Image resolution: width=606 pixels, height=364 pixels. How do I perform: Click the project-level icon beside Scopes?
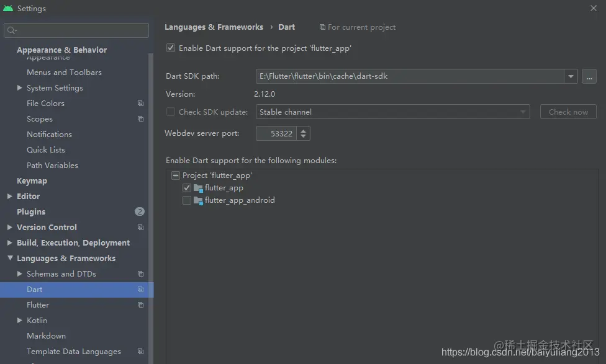141,119
